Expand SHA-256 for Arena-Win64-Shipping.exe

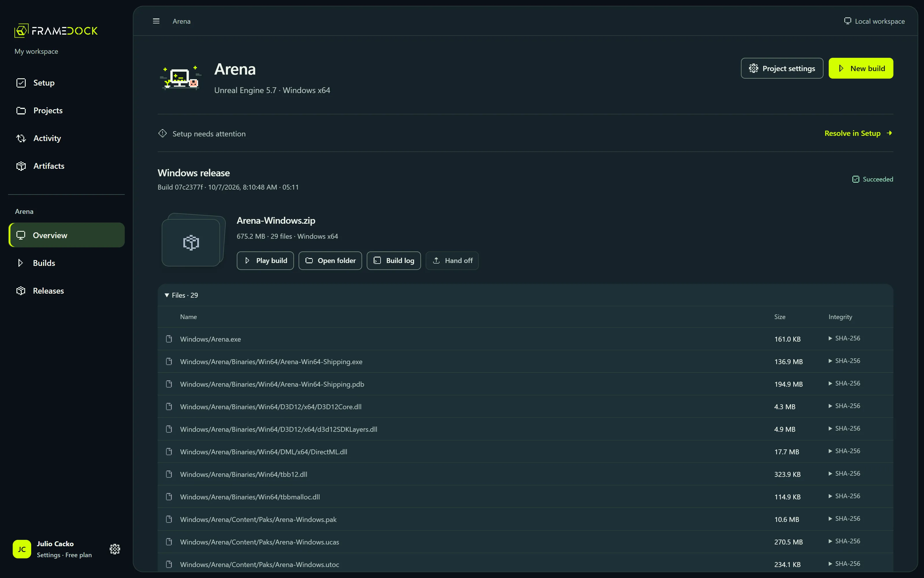pyautogui.click(x=844, y=361)
